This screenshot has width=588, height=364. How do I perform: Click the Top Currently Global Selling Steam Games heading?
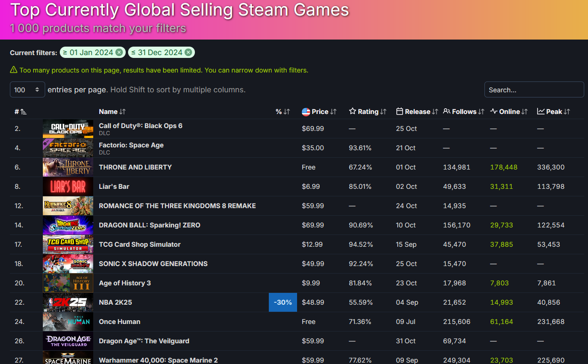(x=179, y=10)
